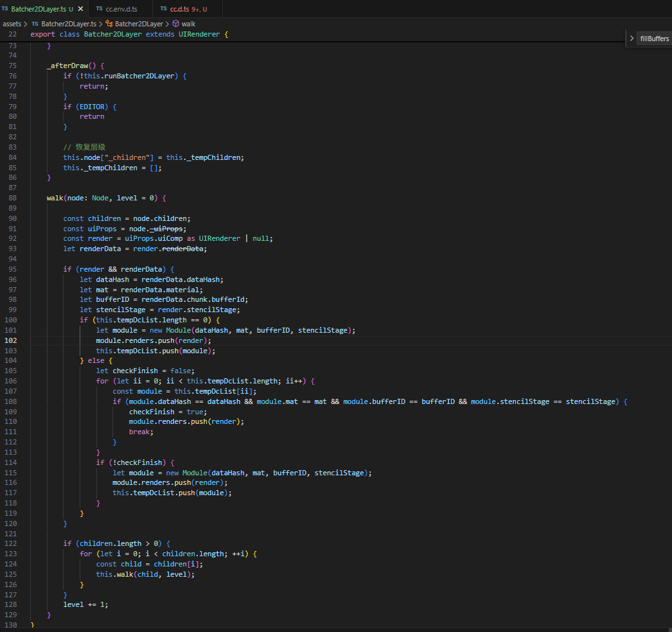Expand the find widget's replace chevron
The height and width of the screenshot is (632, 672).
coord(631,39)
